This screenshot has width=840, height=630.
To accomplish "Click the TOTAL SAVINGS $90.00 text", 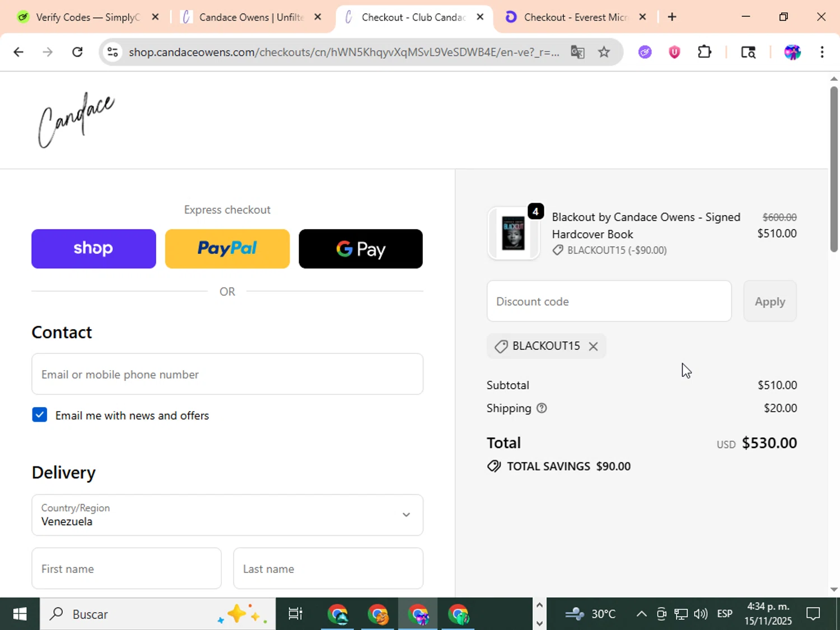I will 568,466.
